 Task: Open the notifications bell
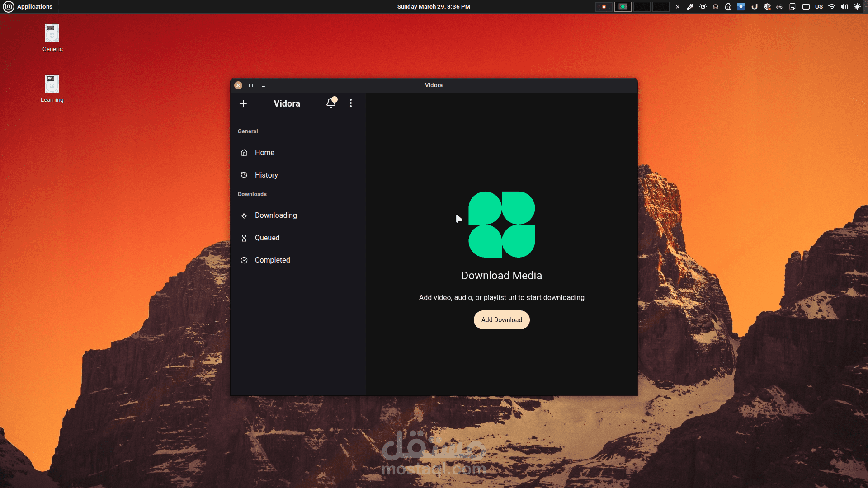(331, 103)
